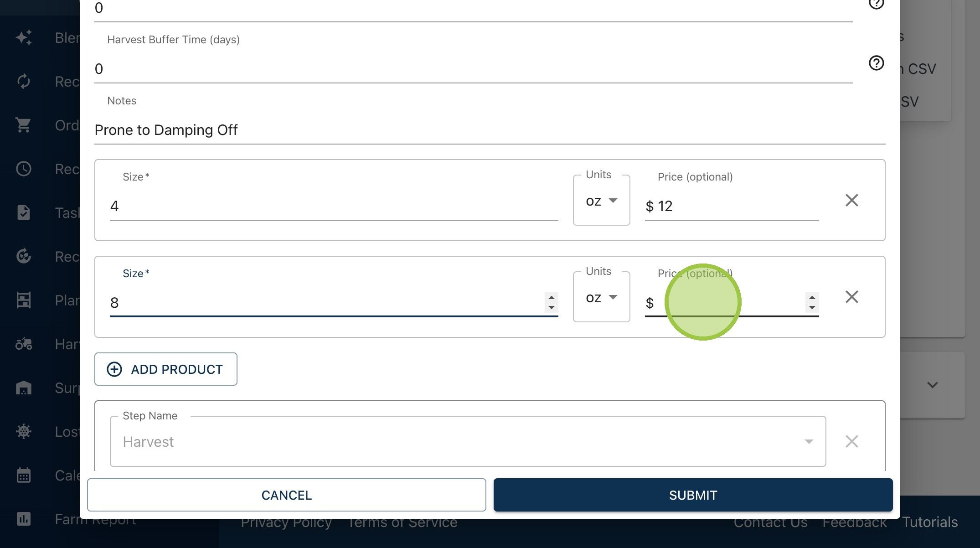Screen dimensions: 980x548
Task: Click the Notes field with Prone to Damping Off
Action: pyautogui.click(x=490, y=130)
